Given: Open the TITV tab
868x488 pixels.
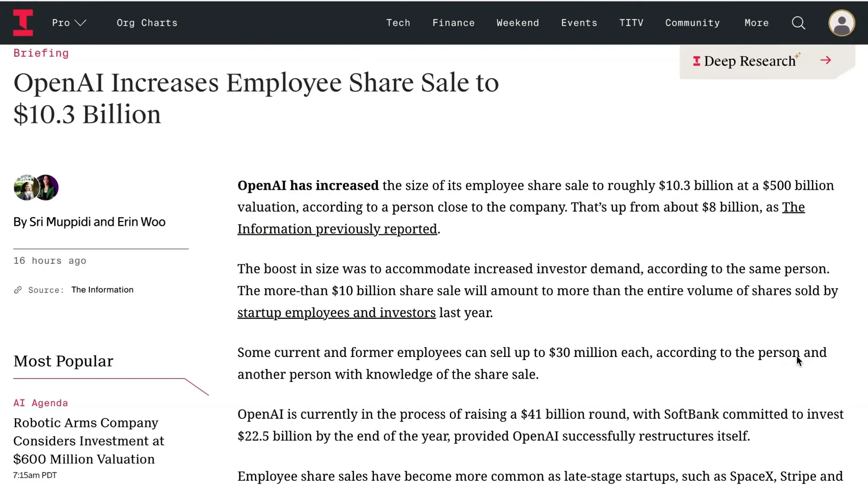Looking at the screenshot, I should (x=632, y=23).
